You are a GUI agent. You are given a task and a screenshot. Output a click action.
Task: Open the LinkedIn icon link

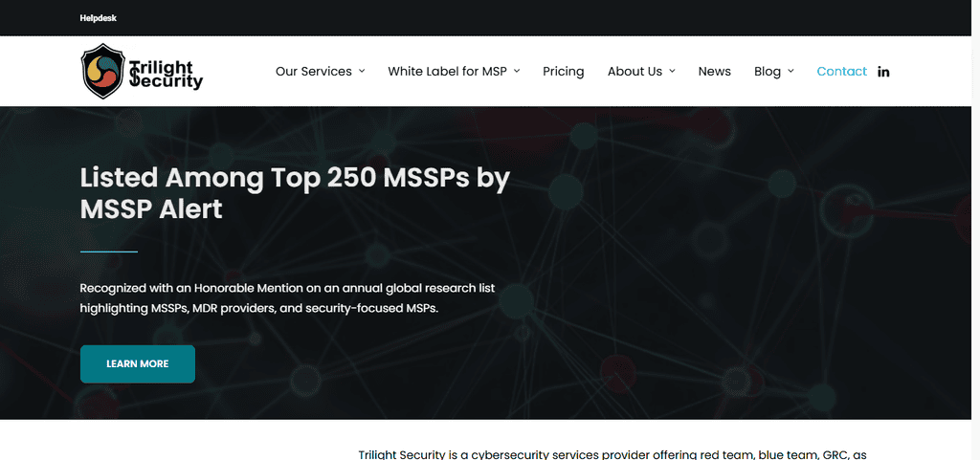pos(883,72)
